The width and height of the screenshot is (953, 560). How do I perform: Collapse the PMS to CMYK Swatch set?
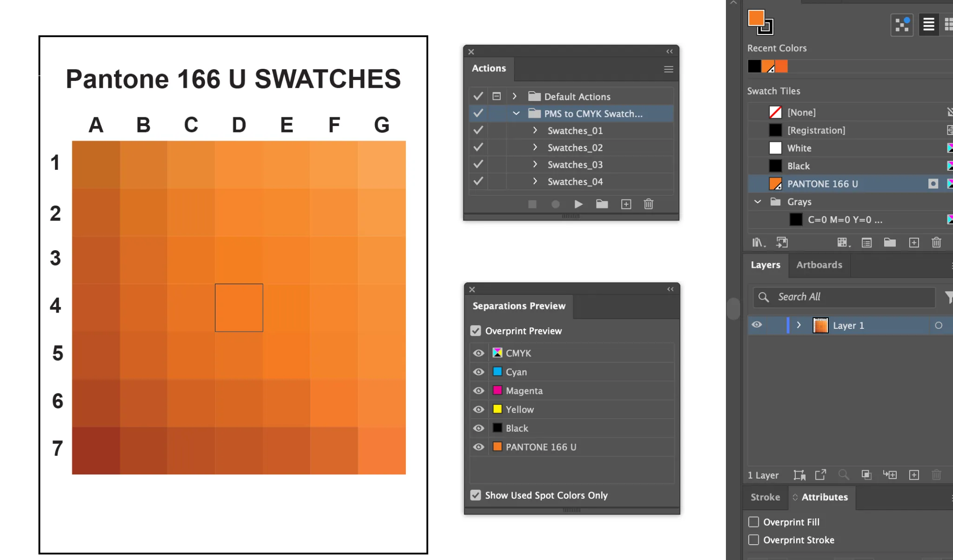516,113
